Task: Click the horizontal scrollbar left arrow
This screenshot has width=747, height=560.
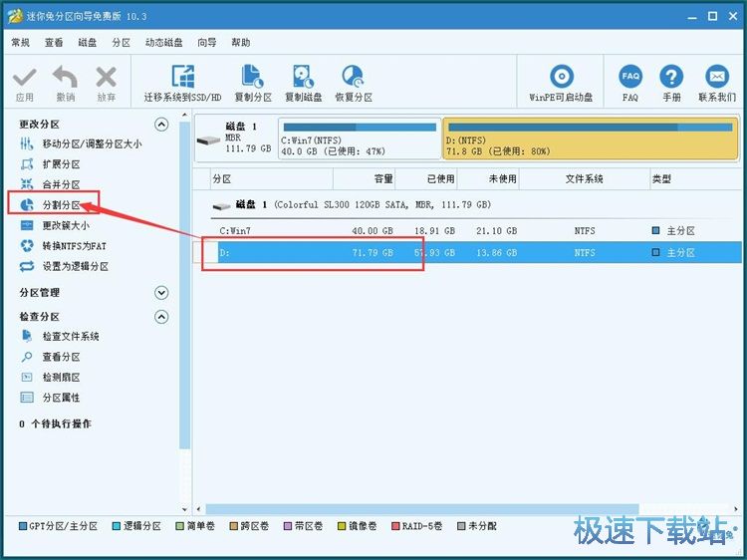Action: click(x=198, y=509)
